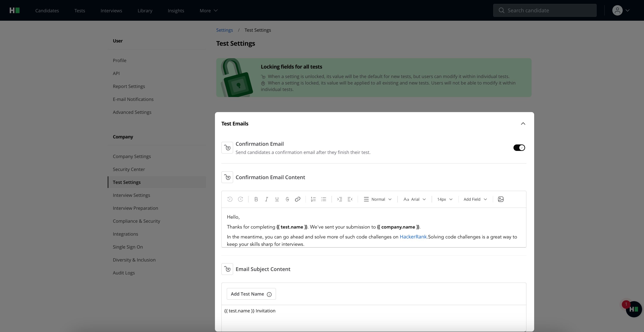Apply italic formatting in email editor

(x=266, y=199)
